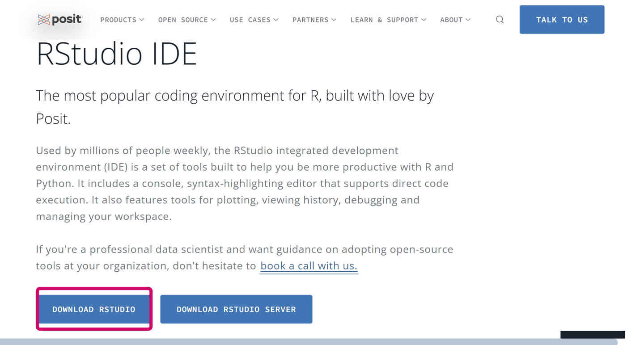Screen dimensions: 644x345
Task: Select the Use Cases menu label
Action: pyautogui.click(x=250, y=20)
